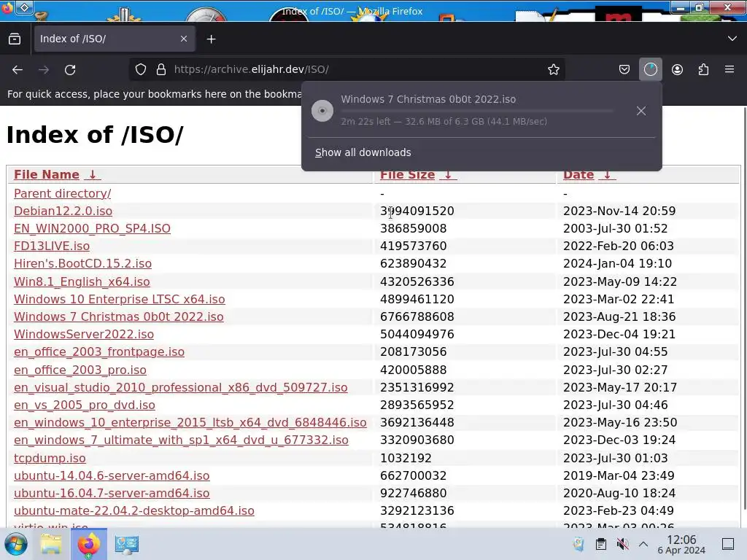Open the network computer taskbar app
747x560 pixels.
[126, 544]
